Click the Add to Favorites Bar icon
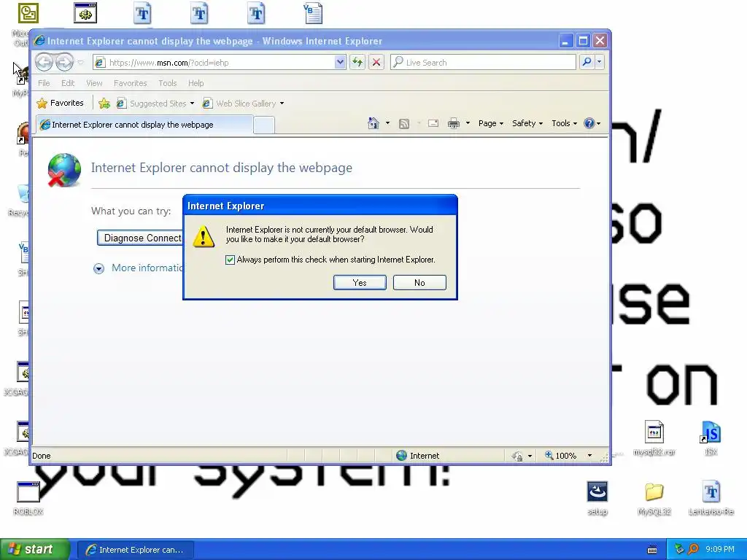747x560 pixels. (x=104, y=103)
